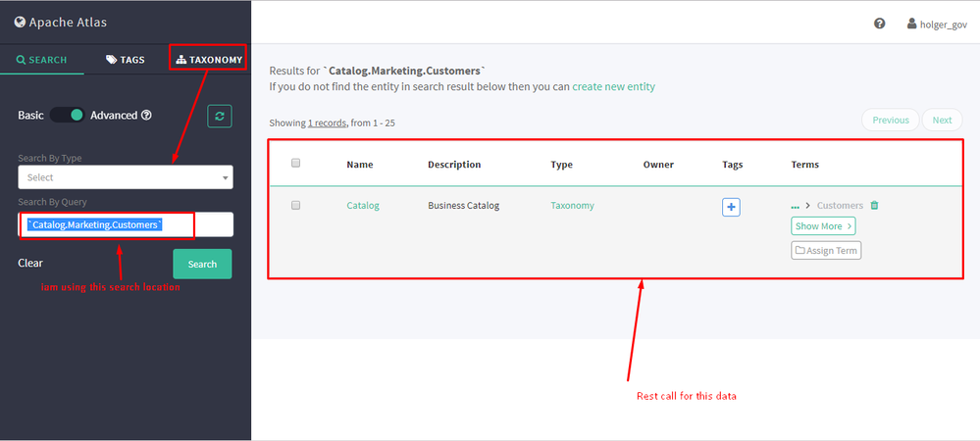Check the select-all header checkbox

point(295,164)
